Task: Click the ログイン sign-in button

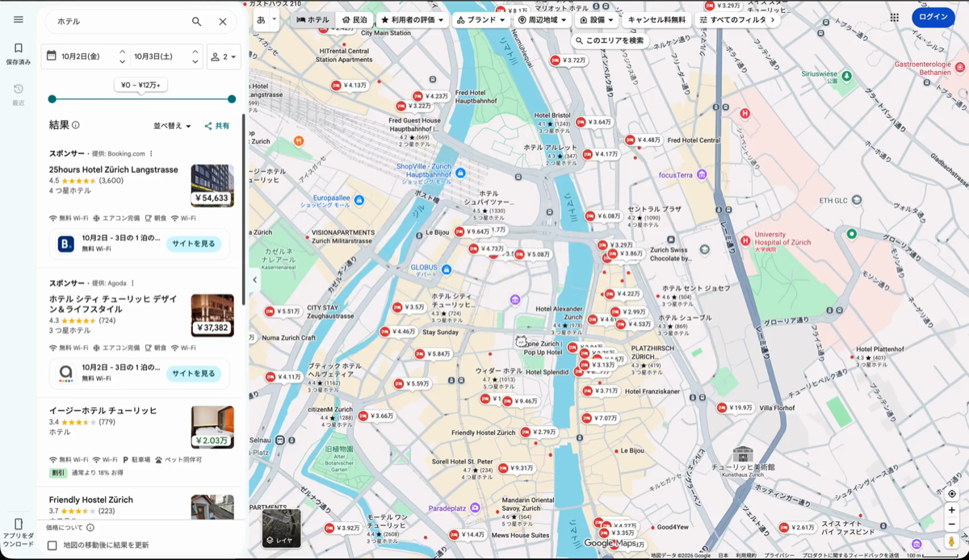Action: pyautogui.click(x=933, y=17)
